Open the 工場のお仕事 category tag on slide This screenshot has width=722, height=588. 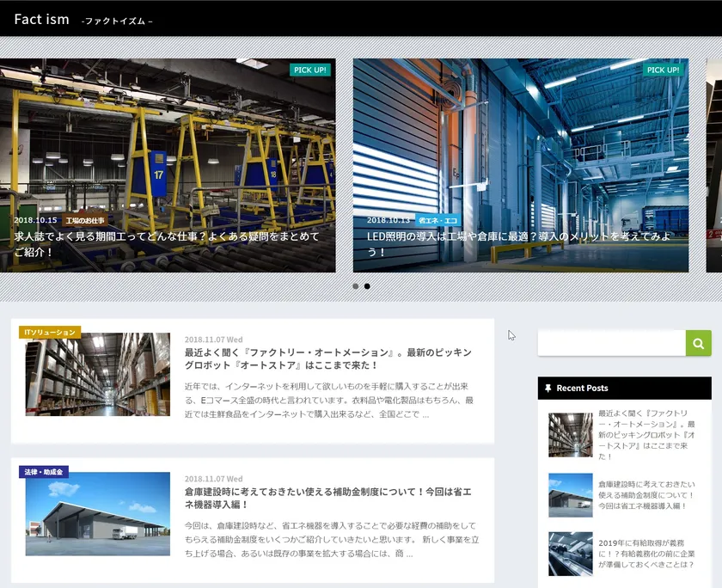click(84, 221)
